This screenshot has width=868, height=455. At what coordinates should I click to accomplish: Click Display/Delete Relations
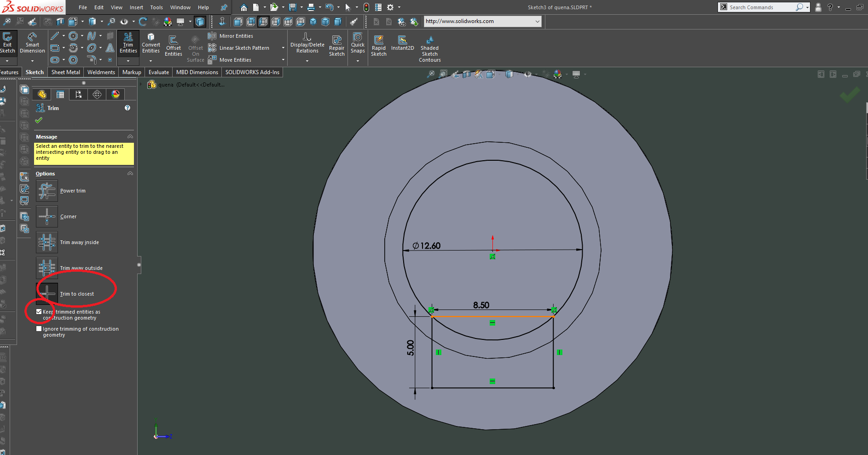point(307,43)
